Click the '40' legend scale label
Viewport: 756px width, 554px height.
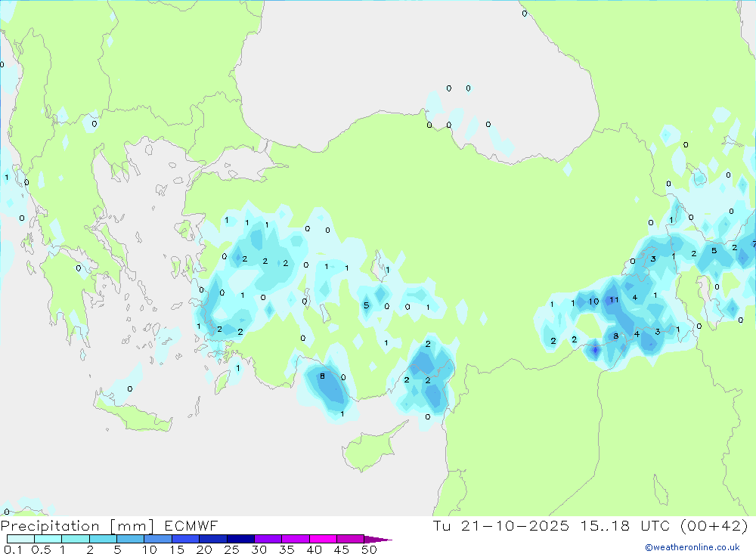[314, 549]
